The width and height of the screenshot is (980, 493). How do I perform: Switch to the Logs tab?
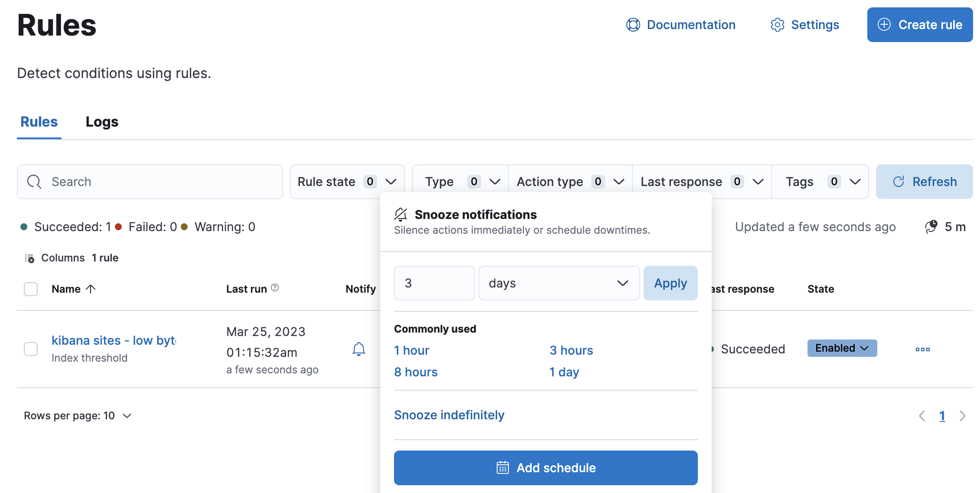coord(102,122)
